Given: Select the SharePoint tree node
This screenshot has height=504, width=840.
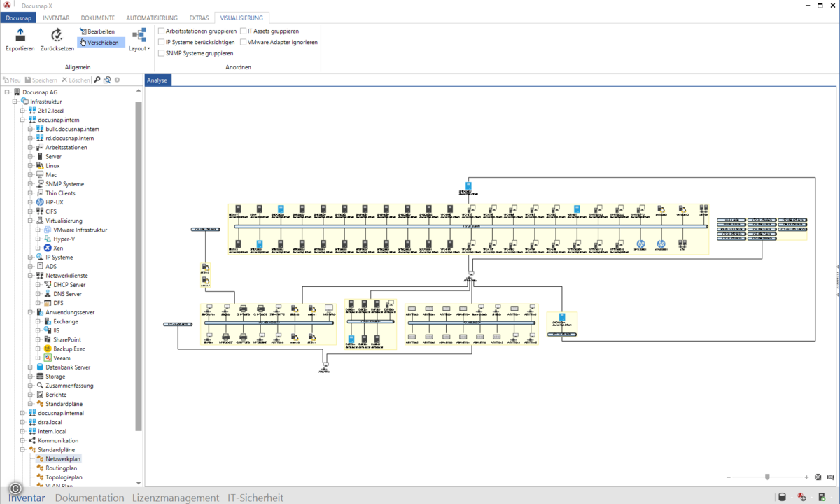Looking at the screenshot, I should pos(62,339).
